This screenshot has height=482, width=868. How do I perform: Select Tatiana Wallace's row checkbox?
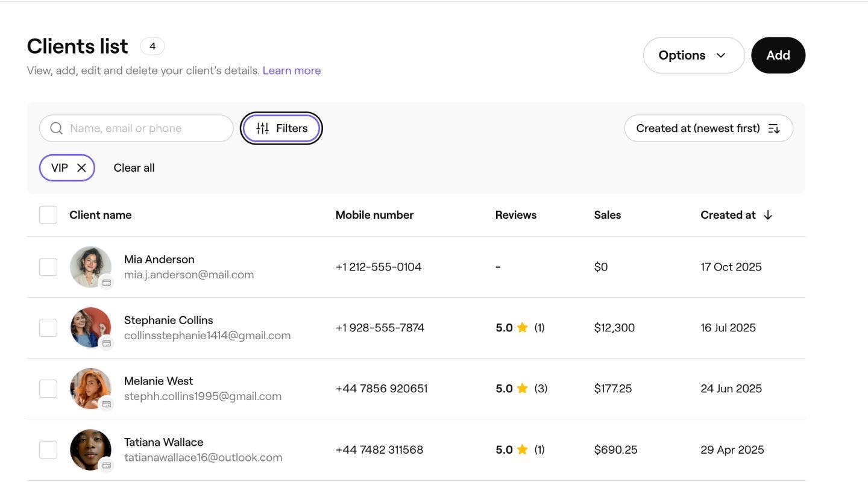point(48,449)
